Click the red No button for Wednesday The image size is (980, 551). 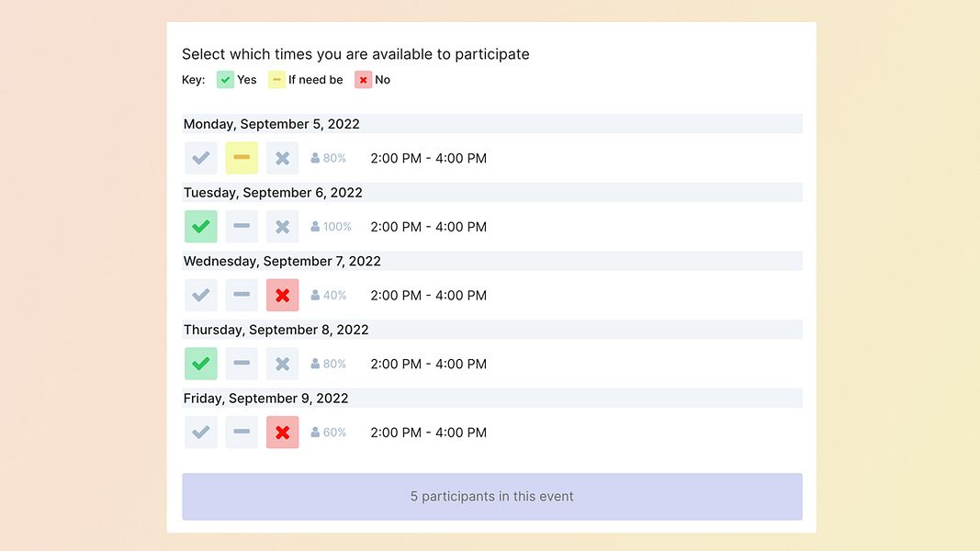[282, 296]
